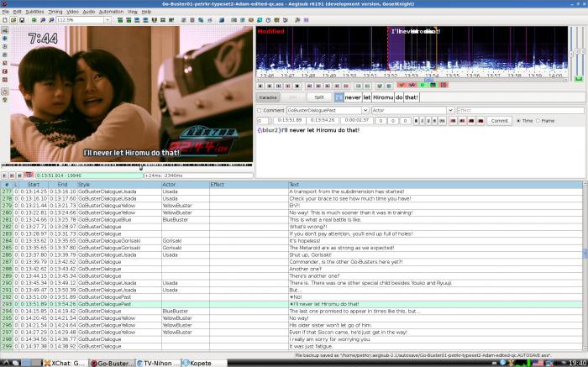
Task: Click the Open subtitles toolbar icon
Action: click(13, 20)
